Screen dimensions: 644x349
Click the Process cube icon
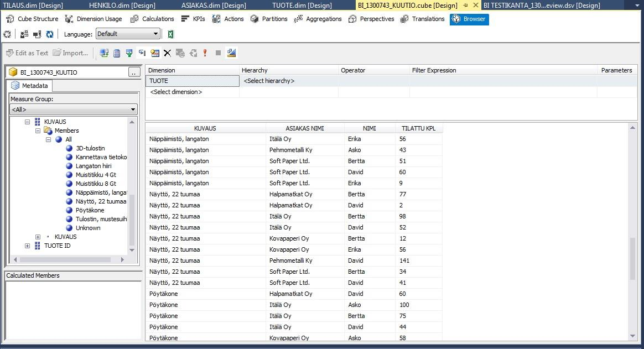(7, 34)
